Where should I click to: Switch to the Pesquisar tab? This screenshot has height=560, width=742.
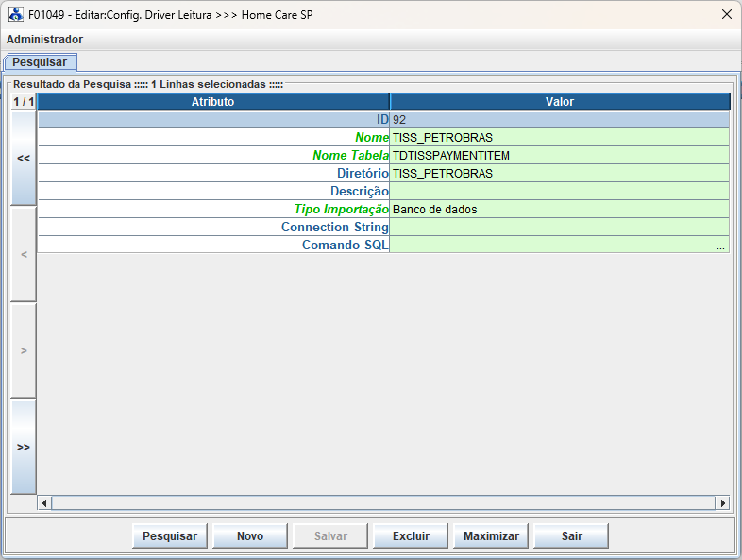coord(40,62)
